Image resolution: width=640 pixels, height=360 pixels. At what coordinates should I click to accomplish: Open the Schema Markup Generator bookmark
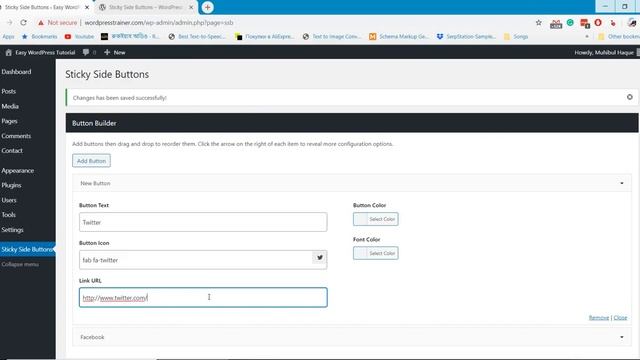point(399,36)
